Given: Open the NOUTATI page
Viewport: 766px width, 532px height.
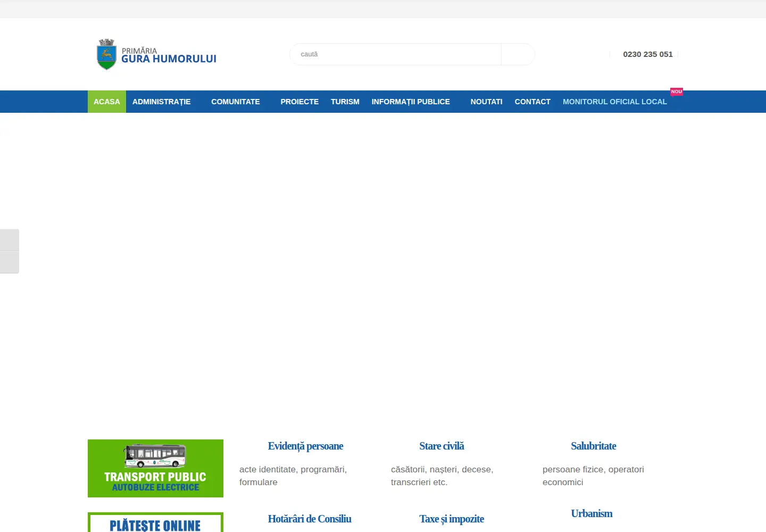Looking at the screenshot, I should click(x=486, y=102).
